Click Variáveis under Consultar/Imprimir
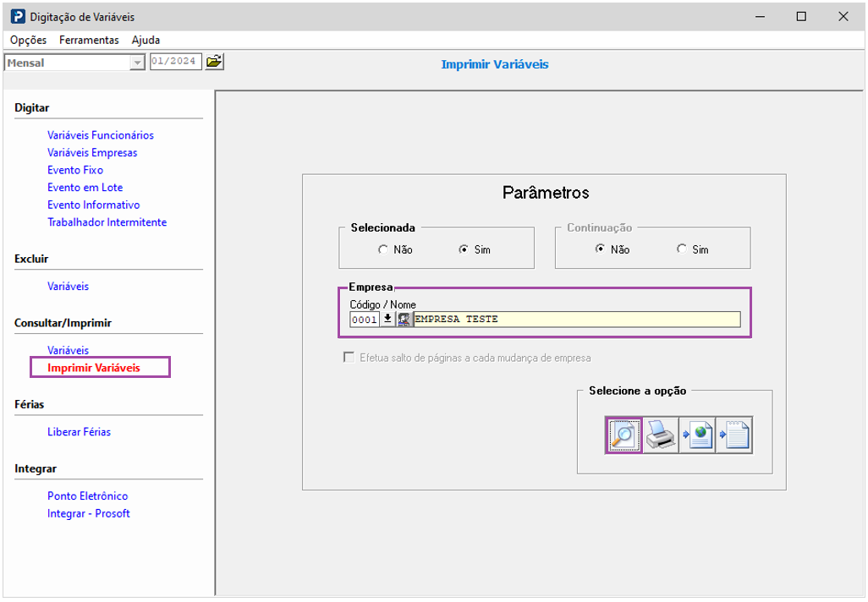 click(x=68, y=350)
